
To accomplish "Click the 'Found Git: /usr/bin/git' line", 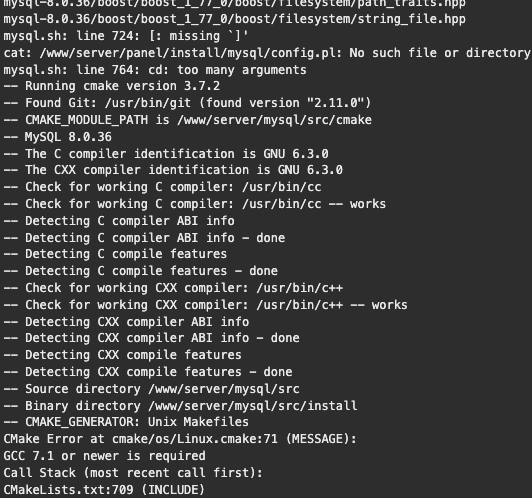I will [187, 103].
